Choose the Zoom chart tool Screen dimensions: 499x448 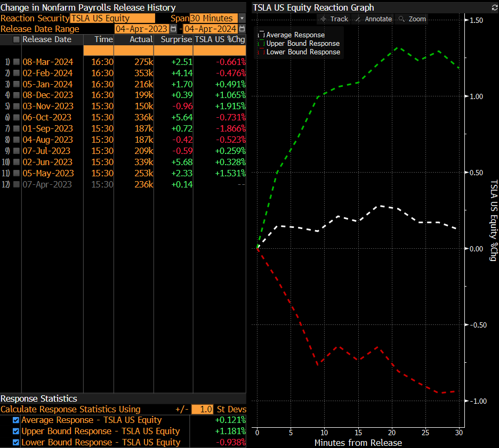coord(412,19)
